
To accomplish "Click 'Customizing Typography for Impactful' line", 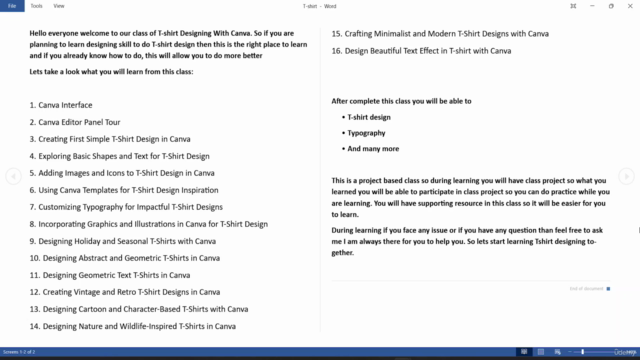I will 126,207.
